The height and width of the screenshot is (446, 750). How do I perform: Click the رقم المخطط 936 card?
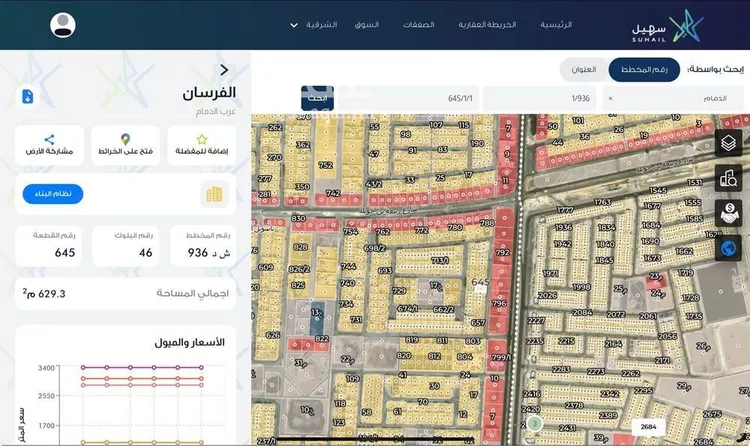[203, 246]
